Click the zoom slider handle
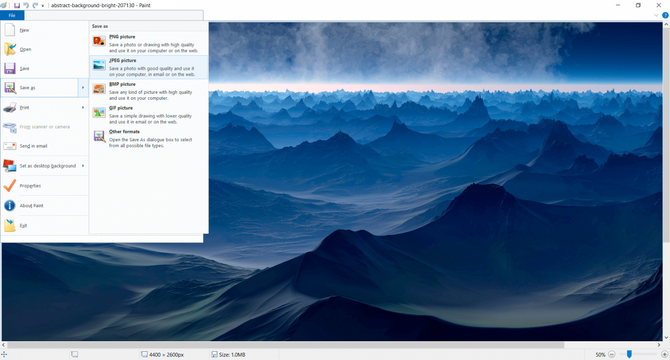This screenshot has width=670, height=360. pyautogui.click(x=629, y=354)
